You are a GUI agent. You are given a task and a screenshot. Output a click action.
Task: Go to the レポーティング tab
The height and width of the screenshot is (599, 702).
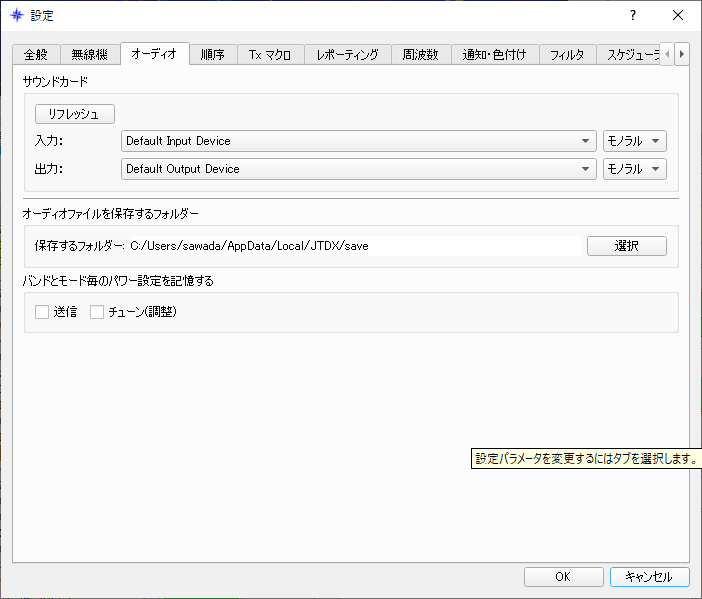[x=347, y=55]
